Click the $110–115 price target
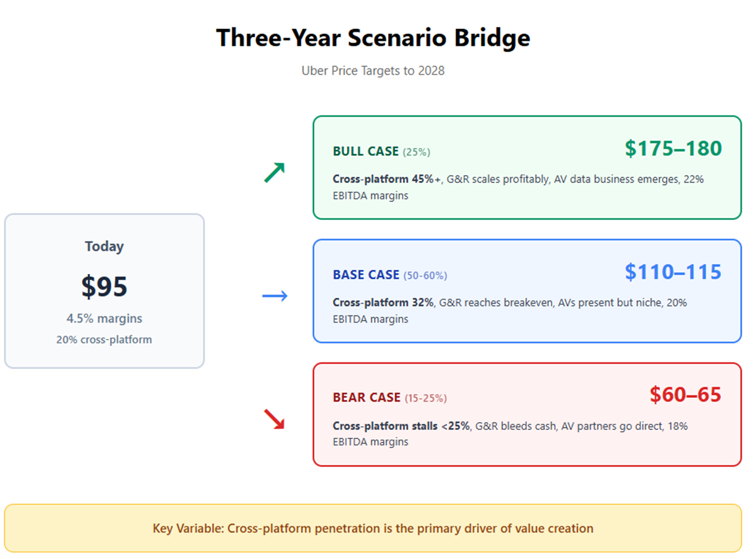 [x=673, y=272]
